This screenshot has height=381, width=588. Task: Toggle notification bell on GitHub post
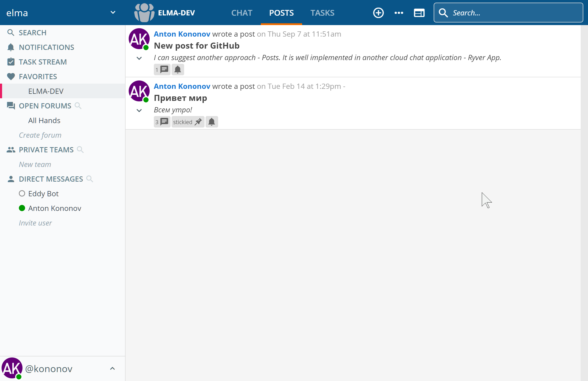click(x=178, y=70)
